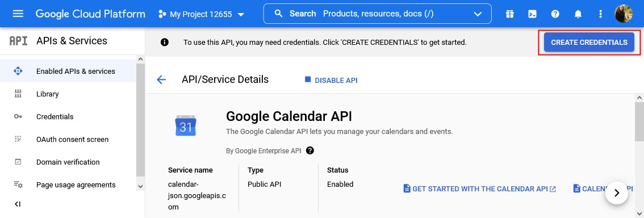Click the Type value Public API

point(265,185)
